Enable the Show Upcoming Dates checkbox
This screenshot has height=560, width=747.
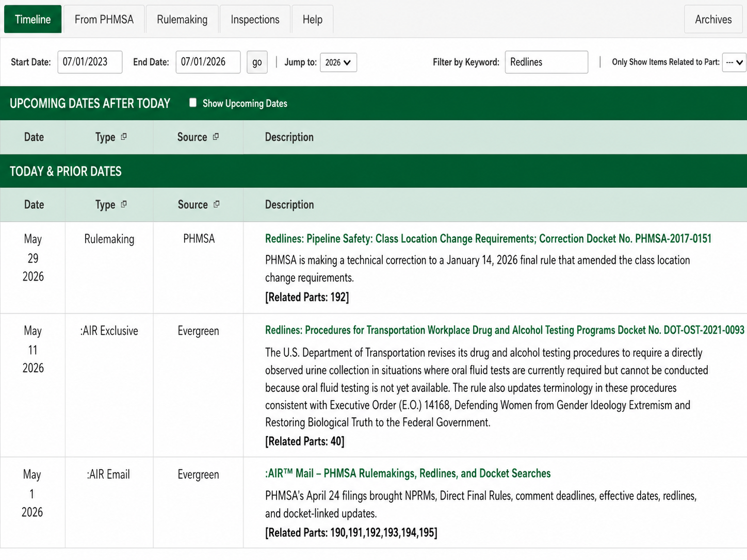click(x=193, y=103)
